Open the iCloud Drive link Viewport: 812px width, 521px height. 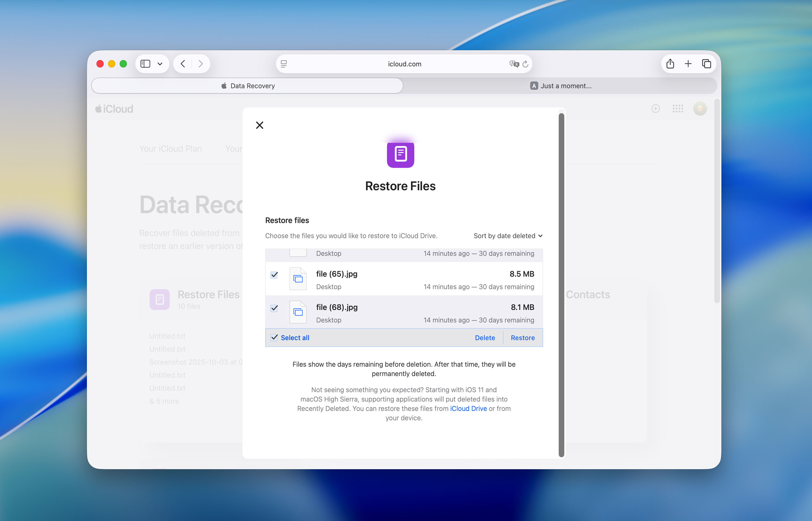(468, 408)
